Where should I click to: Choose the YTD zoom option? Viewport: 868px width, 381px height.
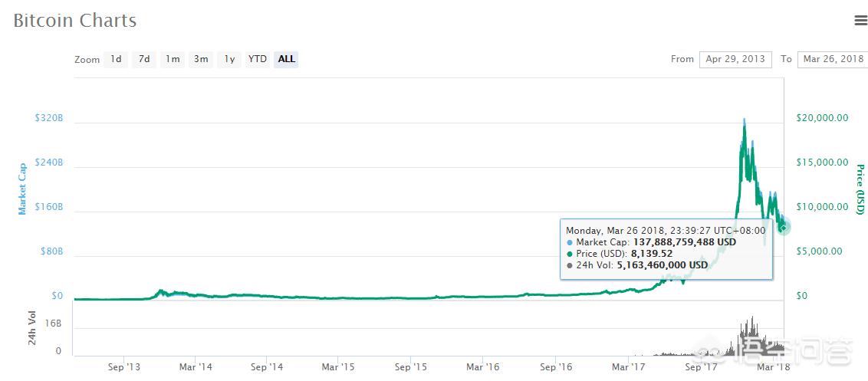pyautogui.click(x=258, y=59)
